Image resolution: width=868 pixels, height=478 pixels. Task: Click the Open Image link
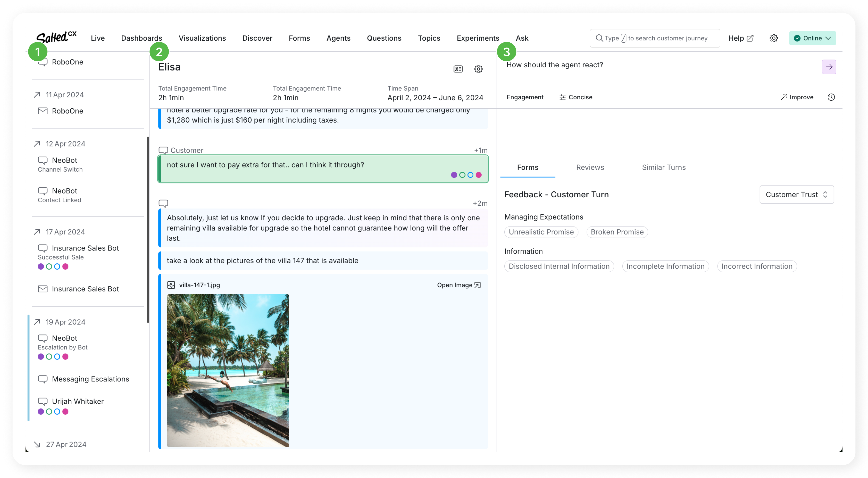click(x=459, y=285)
